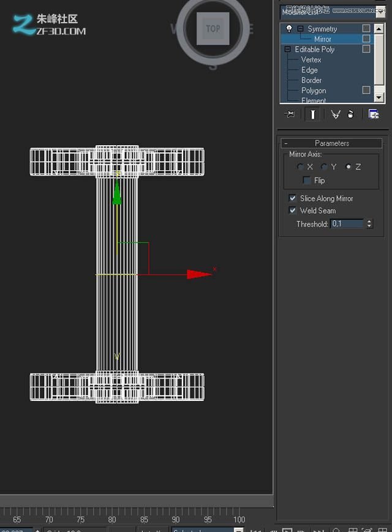This screenshot has width=392, height=532.
Task: Click the Pin Stack icon
Action: point(290,114)
